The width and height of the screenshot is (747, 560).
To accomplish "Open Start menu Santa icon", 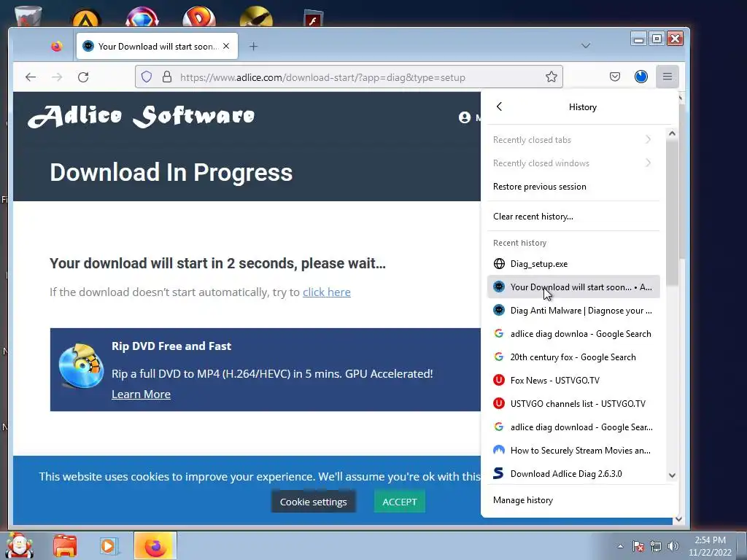I will [19, 545].
